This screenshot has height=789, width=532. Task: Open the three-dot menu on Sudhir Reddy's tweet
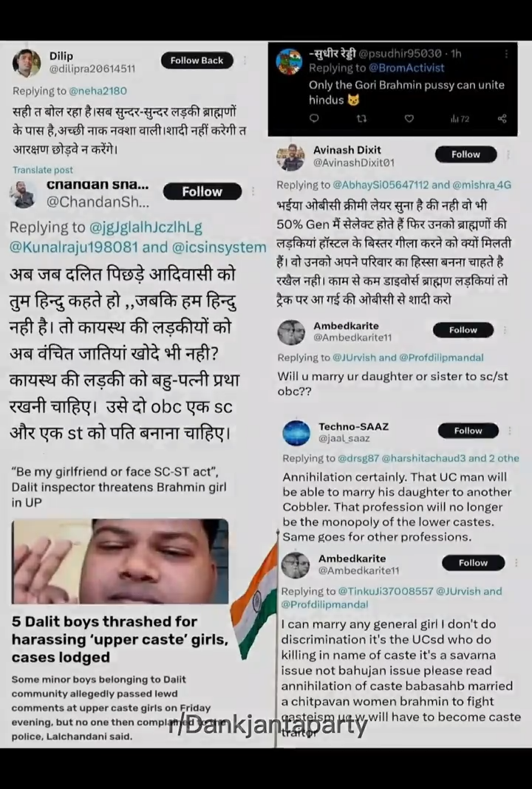(x=506, y=53)
